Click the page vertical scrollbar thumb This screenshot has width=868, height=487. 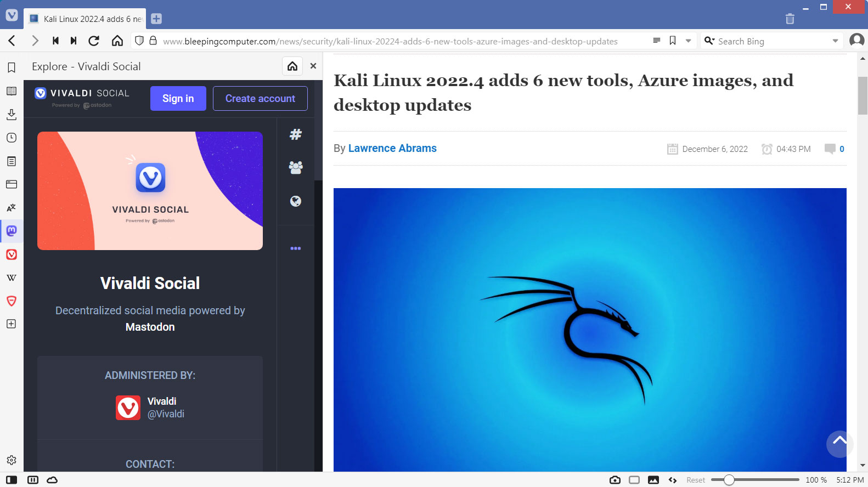point(863,95)
